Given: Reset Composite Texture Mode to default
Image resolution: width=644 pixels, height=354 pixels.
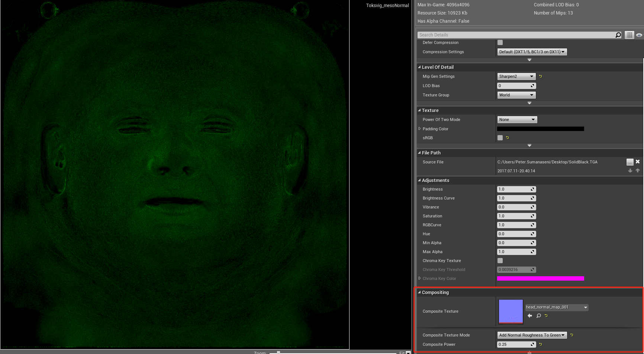Looking at the screenshot, I should coord(572,335).
